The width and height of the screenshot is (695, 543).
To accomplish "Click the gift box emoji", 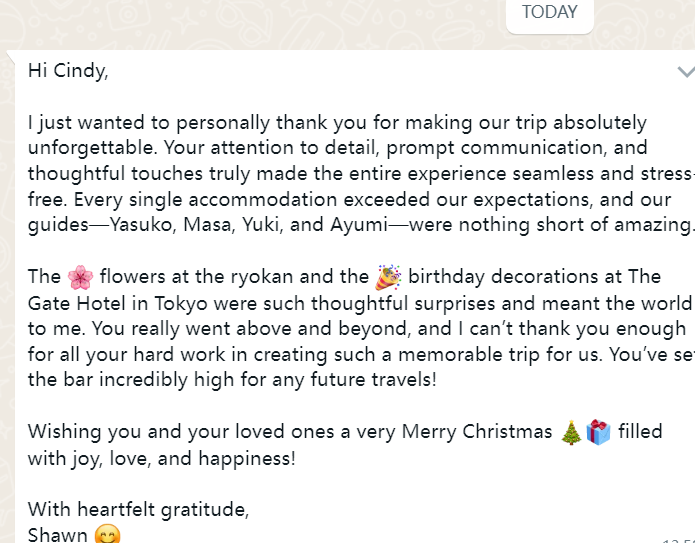I will click(x=598, y=432).
